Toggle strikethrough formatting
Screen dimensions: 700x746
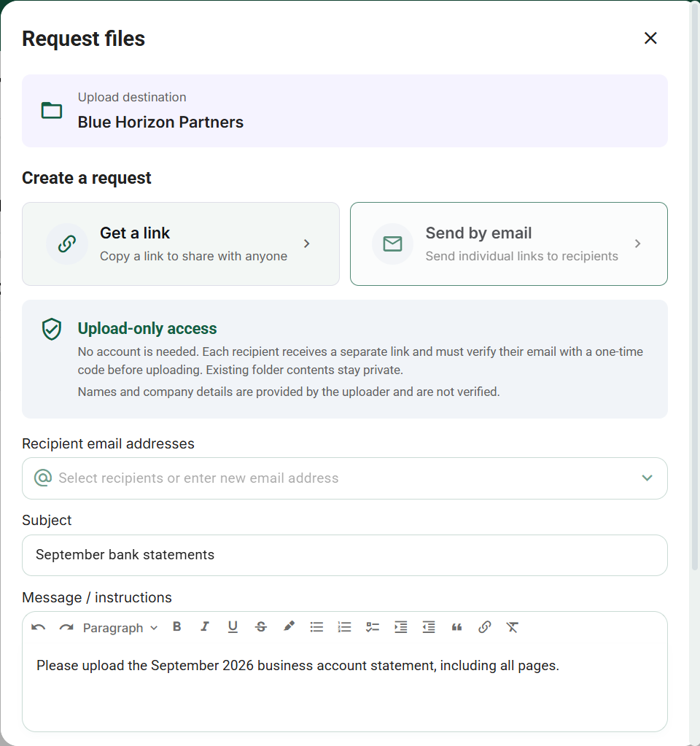[261, 627]
